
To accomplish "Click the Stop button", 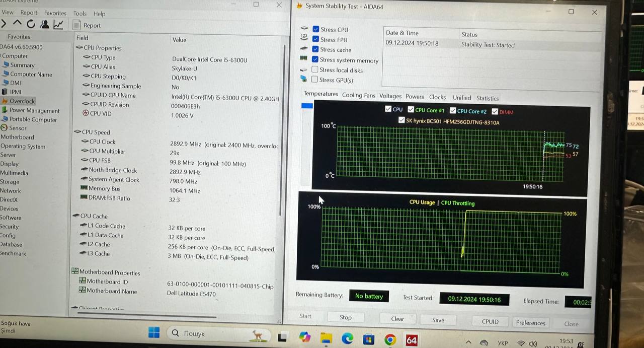I will pyautogui.click(x=346, y=317).
